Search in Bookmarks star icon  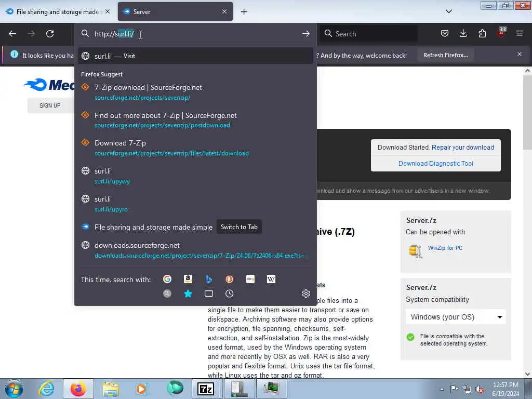188,294
